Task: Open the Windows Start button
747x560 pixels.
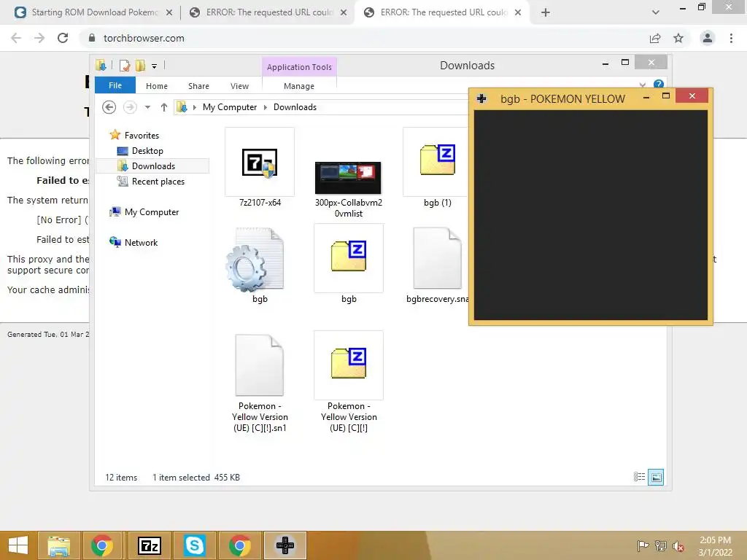Action: (x=18, y=545)
